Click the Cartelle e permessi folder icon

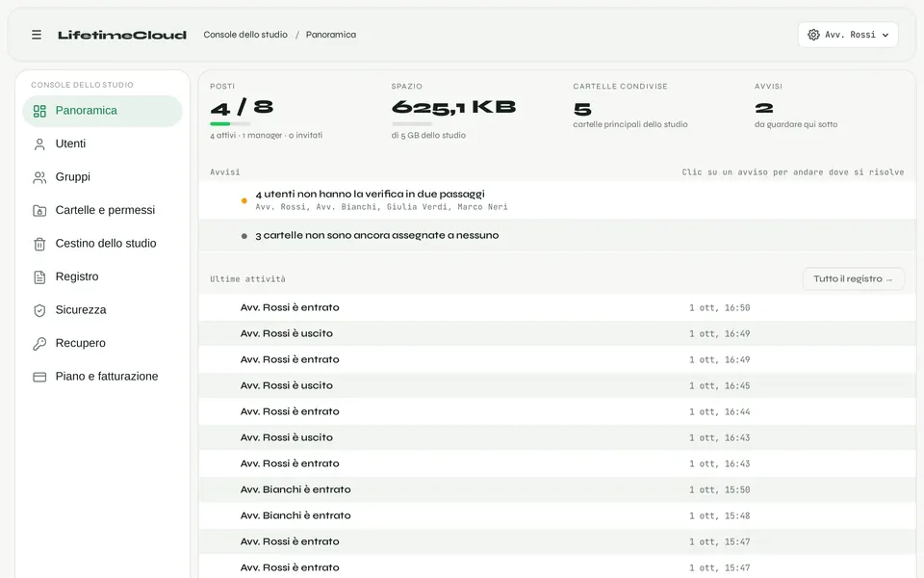pos(39,211)
